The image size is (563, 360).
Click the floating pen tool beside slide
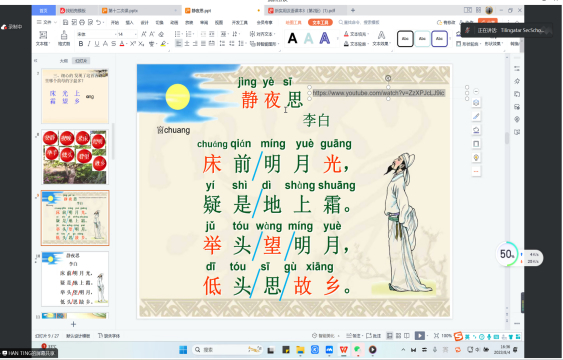[x=476, y=116]
